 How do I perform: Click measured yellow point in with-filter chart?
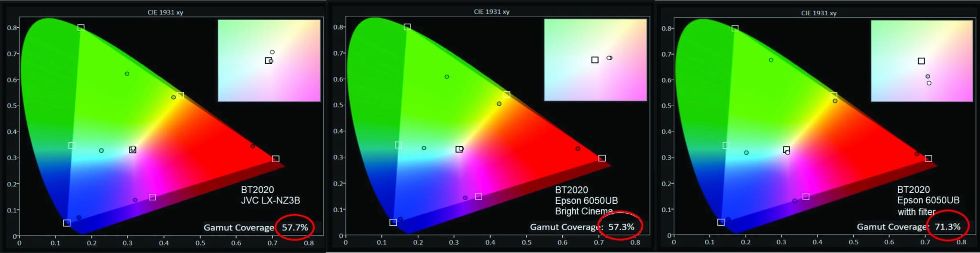coord(835,101)
